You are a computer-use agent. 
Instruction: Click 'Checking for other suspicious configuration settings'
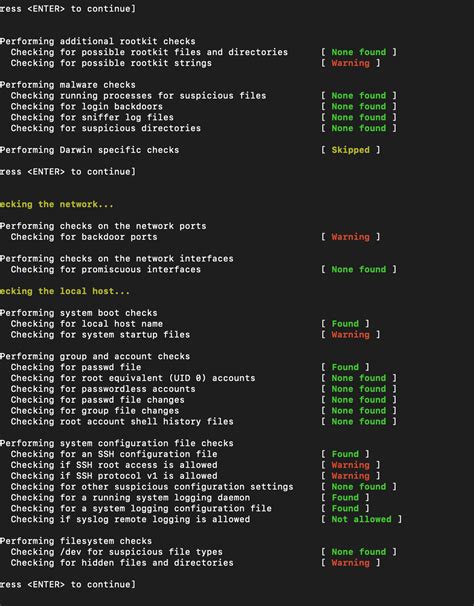[152, 487]
